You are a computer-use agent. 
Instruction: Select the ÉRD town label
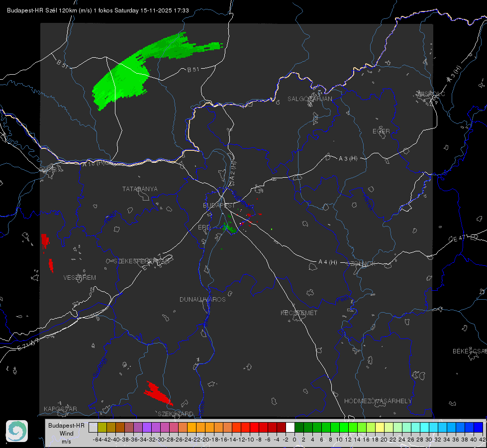[204, 227]
